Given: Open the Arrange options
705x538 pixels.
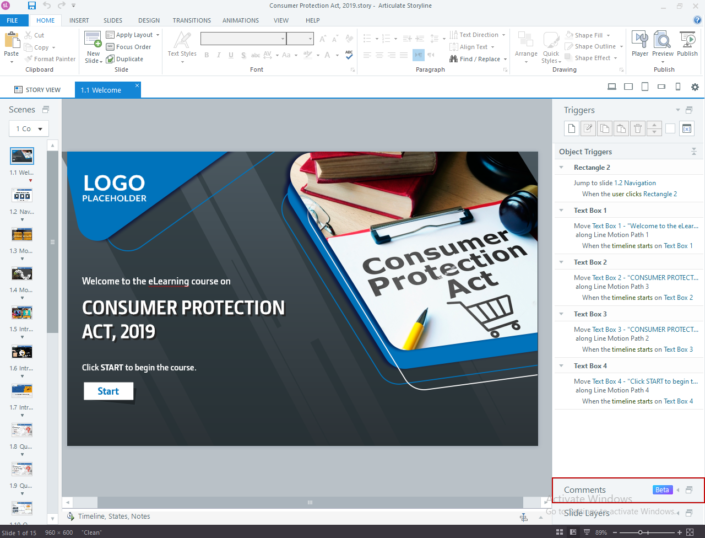Looking at the screenshot, I should (526, 45).
